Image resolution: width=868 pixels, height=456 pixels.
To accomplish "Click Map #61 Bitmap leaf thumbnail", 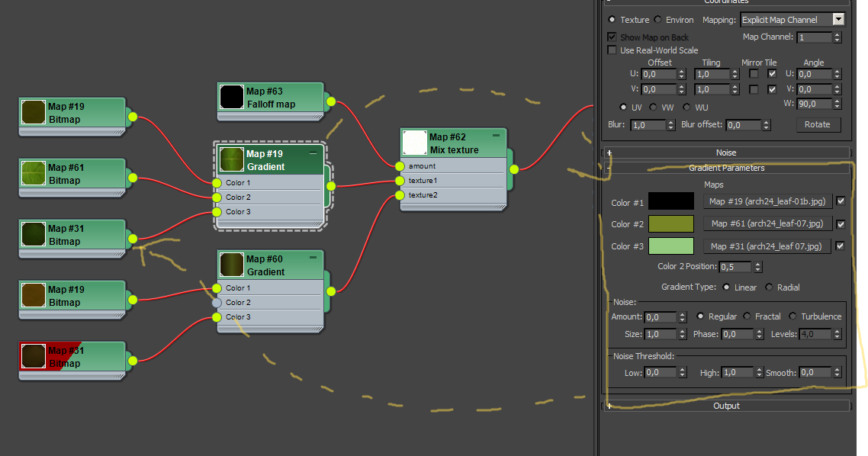I will (x=34, y=173).
